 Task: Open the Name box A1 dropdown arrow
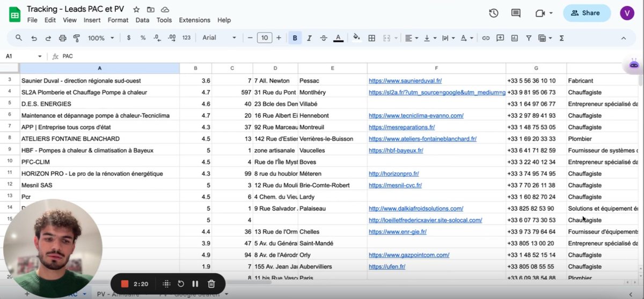coord(40,56)
